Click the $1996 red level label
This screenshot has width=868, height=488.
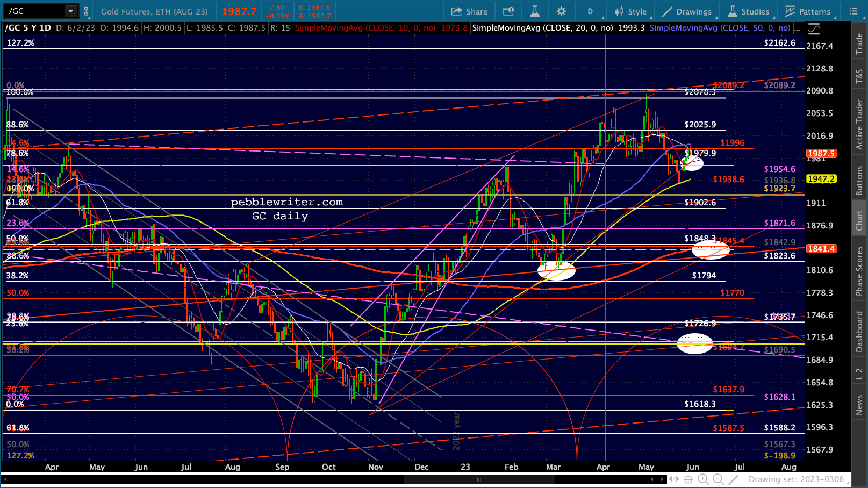click(733, 143)
